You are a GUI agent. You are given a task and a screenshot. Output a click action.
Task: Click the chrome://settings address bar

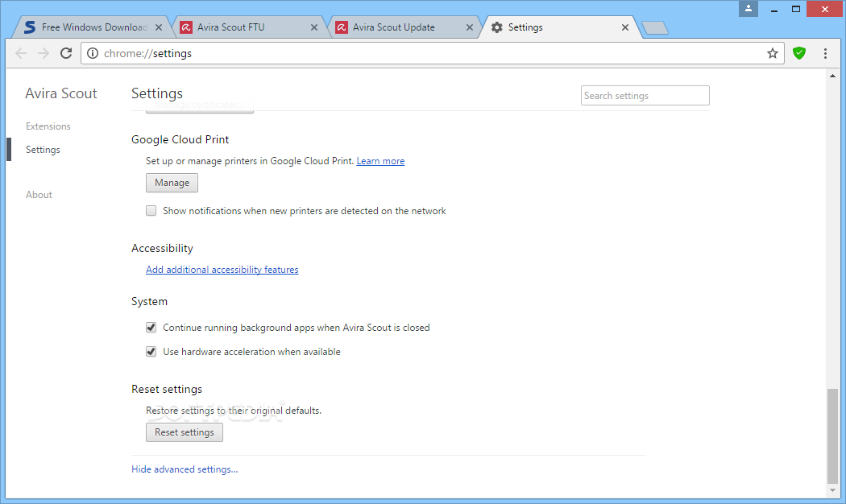pyautogui.click(x=432, y=53)
